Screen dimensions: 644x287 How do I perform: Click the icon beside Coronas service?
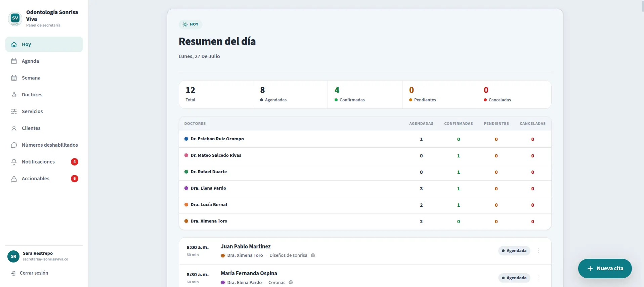pyautogui.click(x=291, y=283)
